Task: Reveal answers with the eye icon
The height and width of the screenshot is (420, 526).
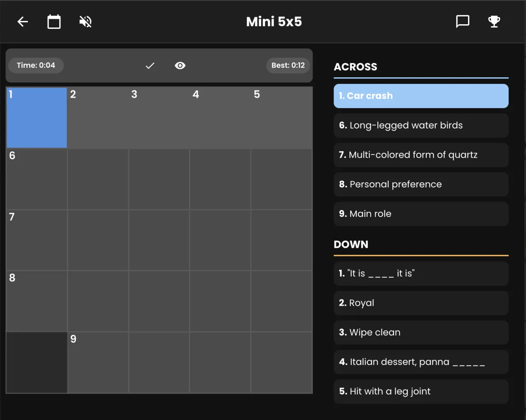Action: pos(180,66)
